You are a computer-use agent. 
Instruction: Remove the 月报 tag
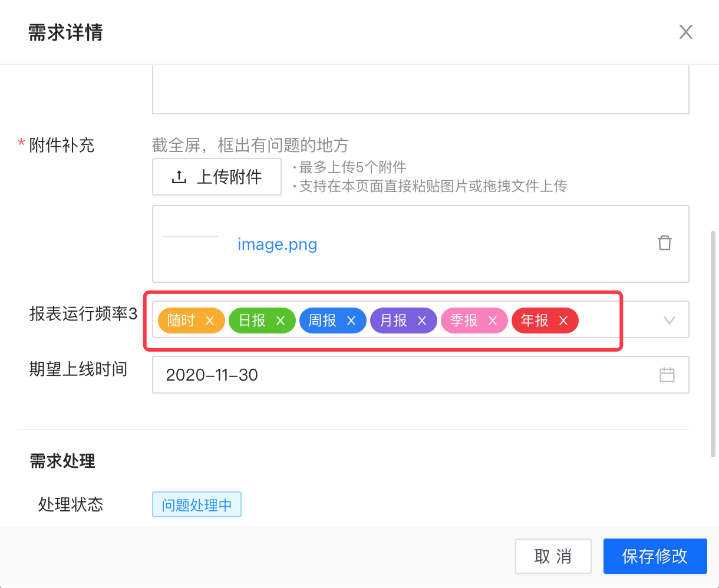pyautogui.click(x=422, y=321)
